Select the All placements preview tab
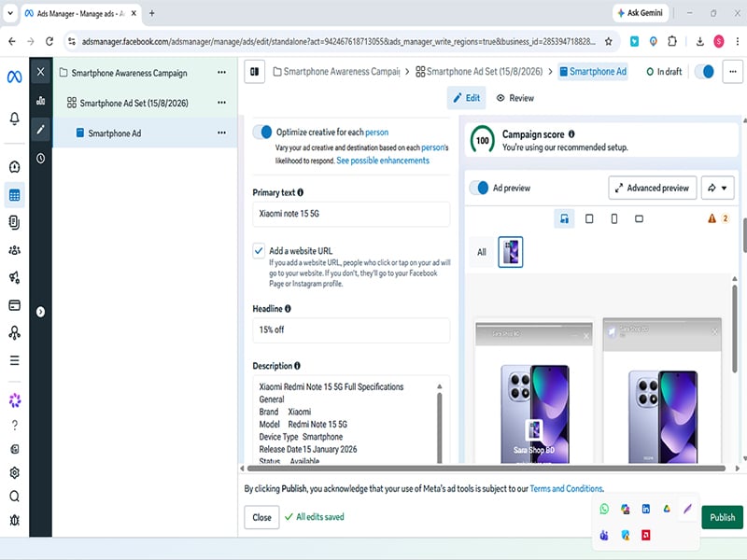The image size is (747, 560). [x=482, y=252]
